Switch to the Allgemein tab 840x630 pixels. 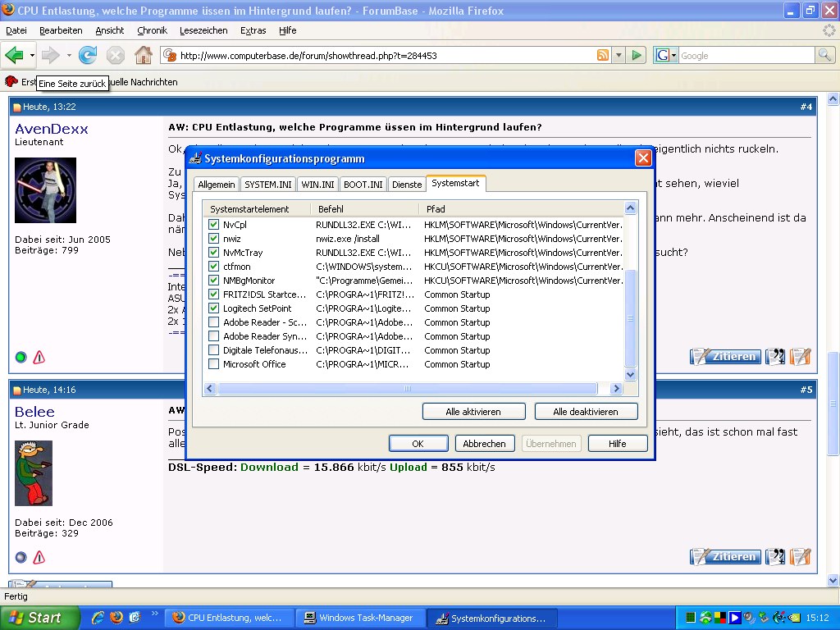(x=217, y=185)
